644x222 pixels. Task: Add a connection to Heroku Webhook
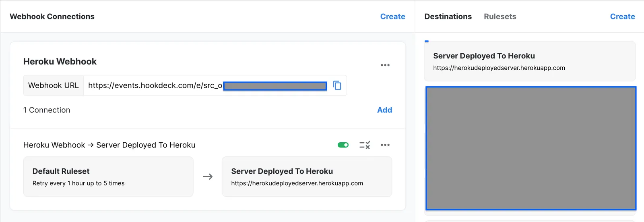click(x=385, y=110)
